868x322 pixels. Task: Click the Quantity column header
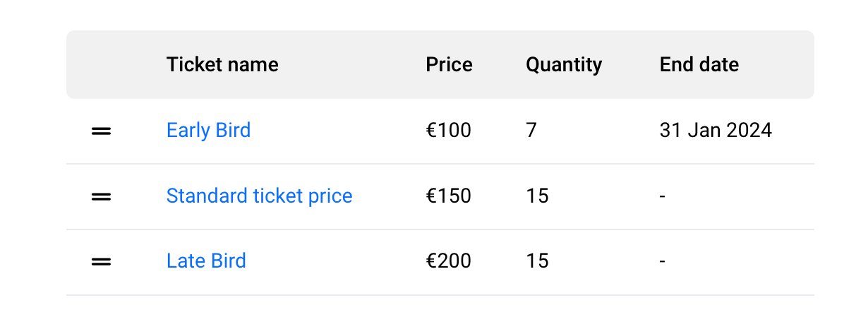[564, 65]
